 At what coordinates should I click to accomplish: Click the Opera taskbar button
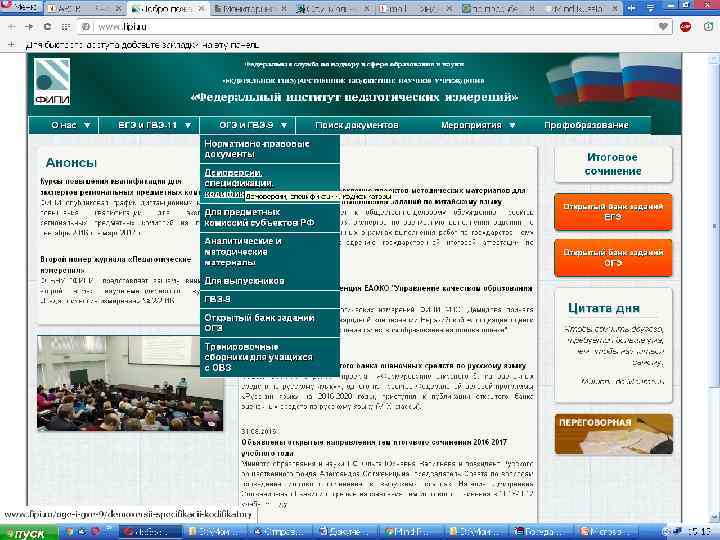pos(151,532)
